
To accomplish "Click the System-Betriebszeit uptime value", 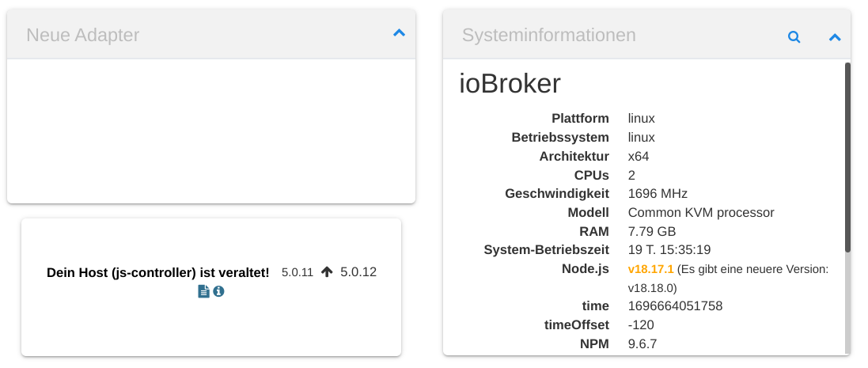I will pyautogui.click(x=669, y=250).
